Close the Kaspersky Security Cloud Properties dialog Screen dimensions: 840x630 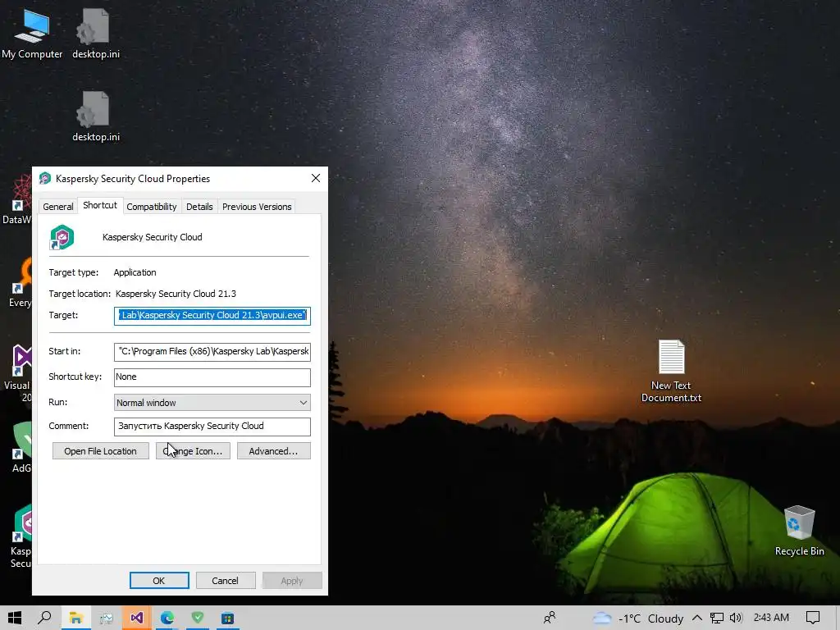pos(316,178)
